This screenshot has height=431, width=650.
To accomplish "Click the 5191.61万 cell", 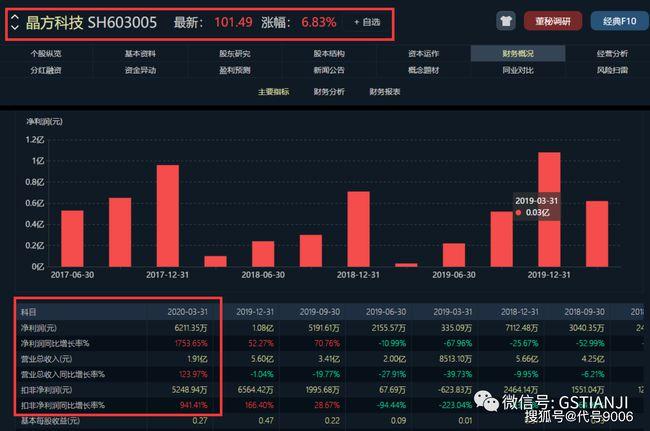I will [324, 328].
